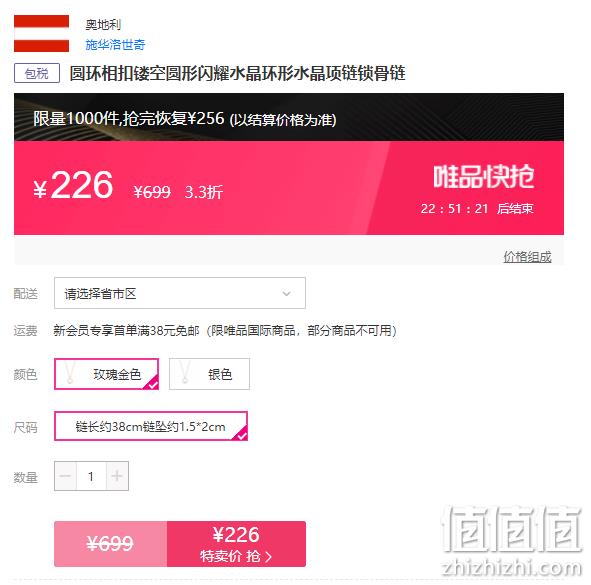Select the 玫瑰金色 color option
The width and height of the screenshot is (591, 585).
(107, 374)
